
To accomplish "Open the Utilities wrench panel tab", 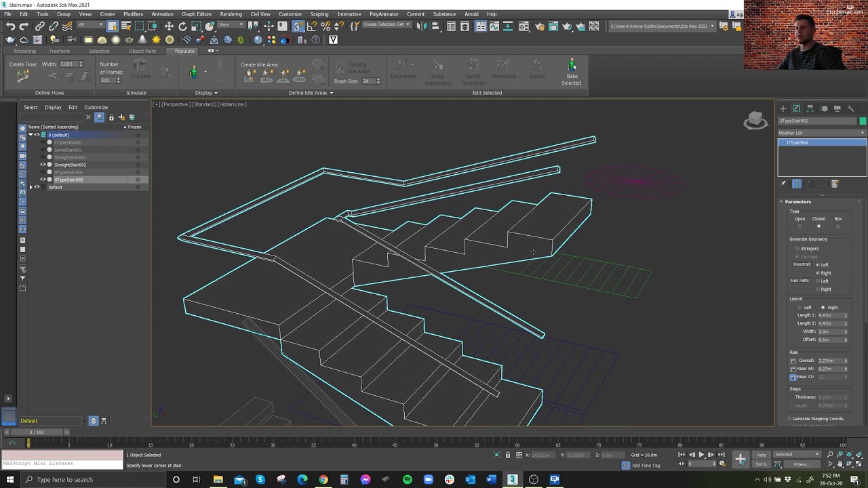I will [x=851, y=108].
